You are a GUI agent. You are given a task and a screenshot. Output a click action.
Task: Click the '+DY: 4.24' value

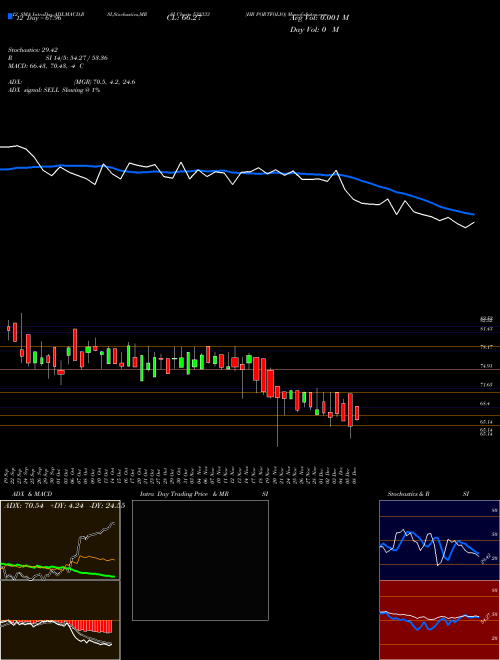66,506
